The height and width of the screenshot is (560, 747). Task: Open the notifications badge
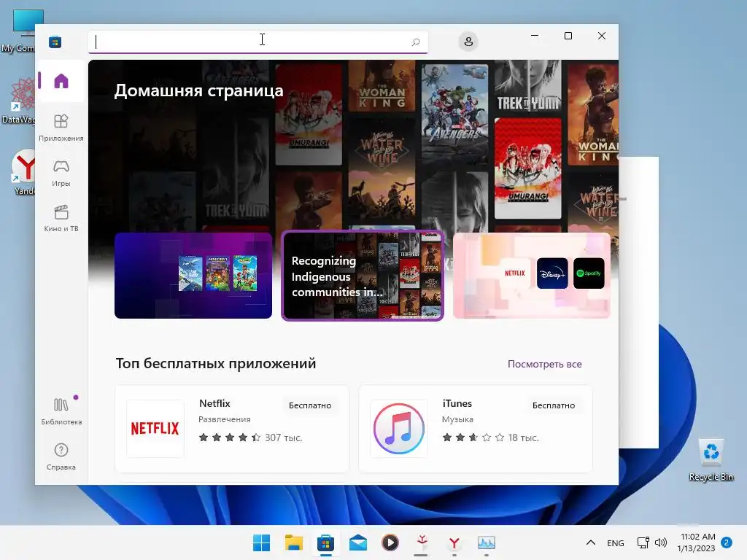click(x=727, y=542)
